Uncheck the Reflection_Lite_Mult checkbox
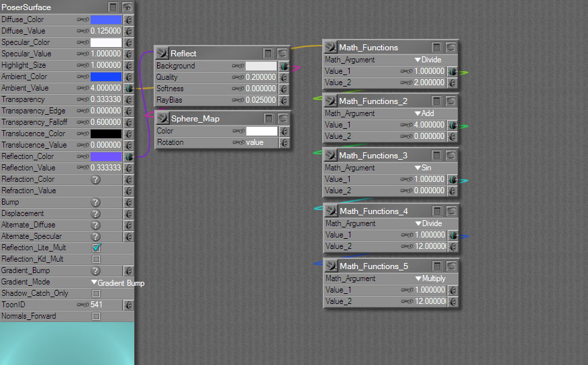 coord(96,248)
